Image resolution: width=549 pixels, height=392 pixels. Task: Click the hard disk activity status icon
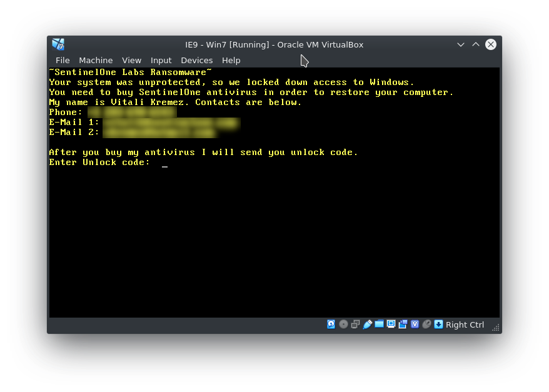(x=331, y=324)
